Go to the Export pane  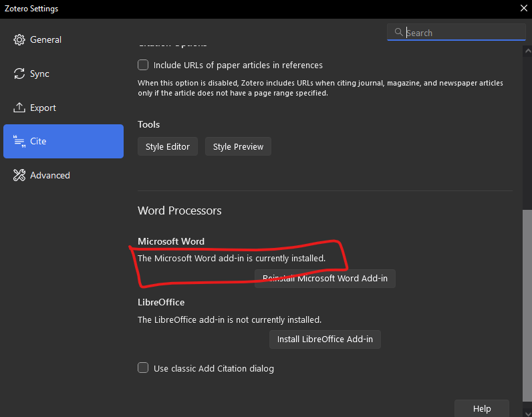[63, 108]
